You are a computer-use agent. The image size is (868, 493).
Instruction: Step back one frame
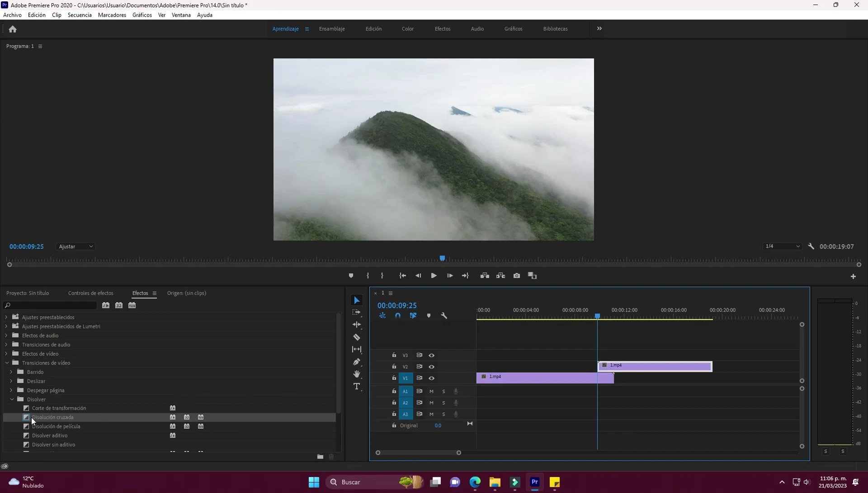pyautogui.click(x=418, y=276)
